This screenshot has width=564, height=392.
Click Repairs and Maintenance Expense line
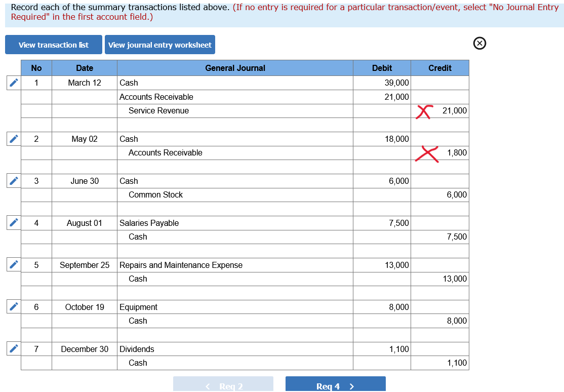(x=235, y=265)
